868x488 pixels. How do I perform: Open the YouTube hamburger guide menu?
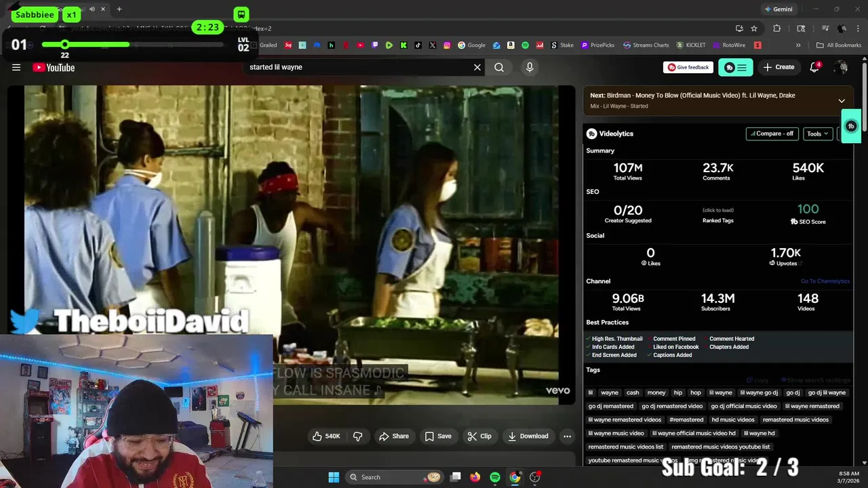tap(16, 67)
